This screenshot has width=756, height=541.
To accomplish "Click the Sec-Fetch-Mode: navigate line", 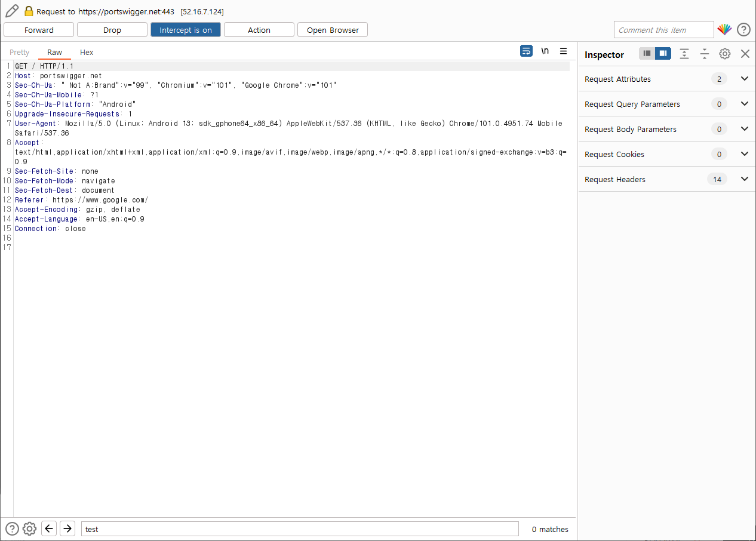I will [x=65, y=181].
